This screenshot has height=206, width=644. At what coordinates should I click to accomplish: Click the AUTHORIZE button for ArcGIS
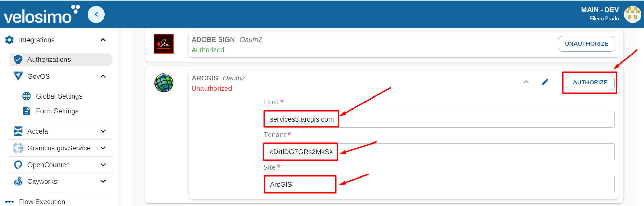tap(590, 82)
